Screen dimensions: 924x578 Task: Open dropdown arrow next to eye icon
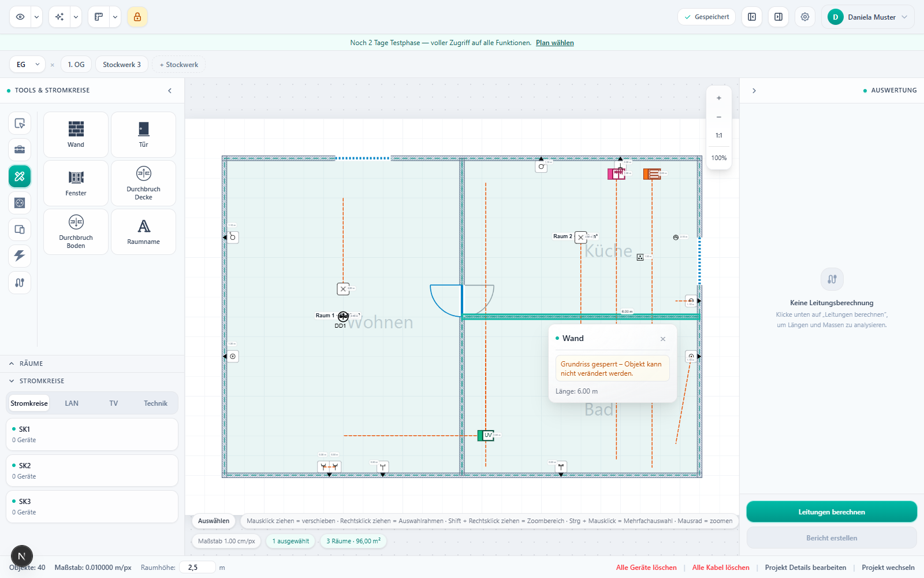[36, 17]
